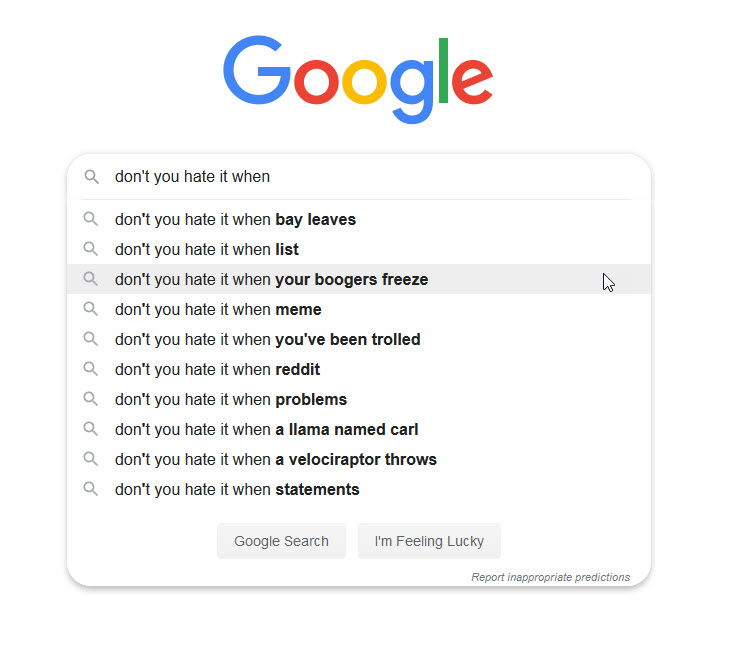
Task: Choose the "you've been trolled" suggestion
Action: point(267,339)
